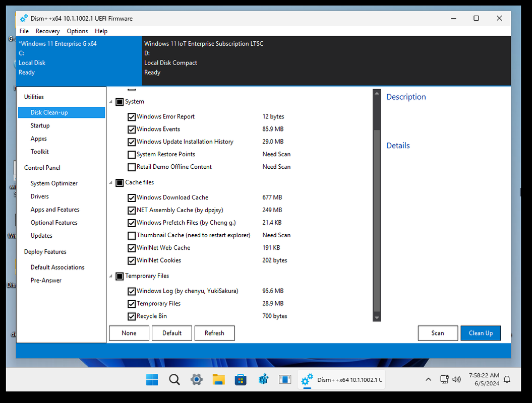532x403 pixels.
Task: Uncheck WinINet Cookies checkbox
Action: (132, 260)
